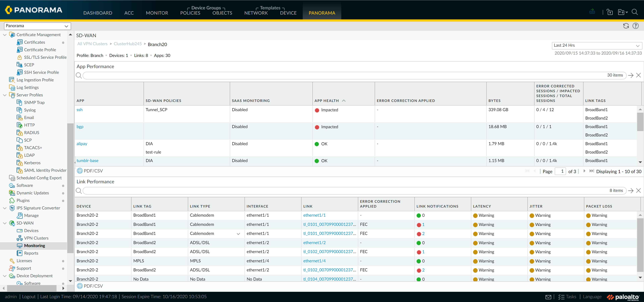Open the help question mark icon
Viewport: 644px width, 302px height.
[635, 26]
